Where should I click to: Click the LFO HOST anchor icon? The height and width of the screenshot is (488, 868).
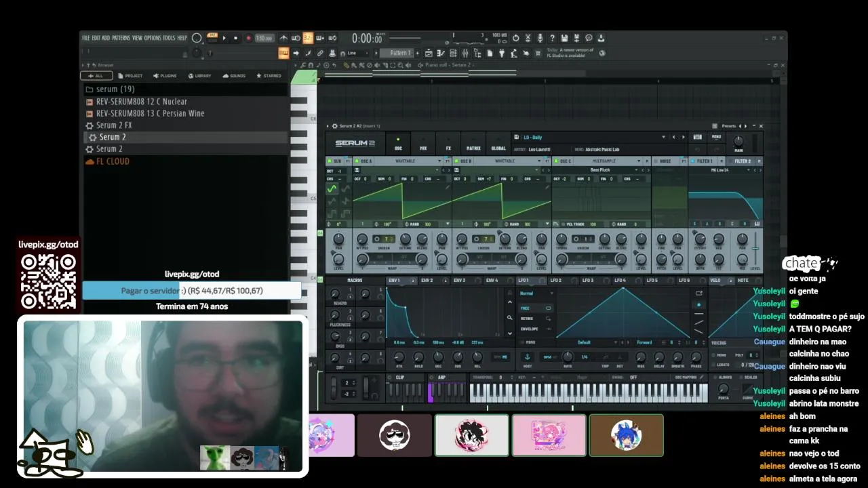pyautogui.click(x=527, y=357)
